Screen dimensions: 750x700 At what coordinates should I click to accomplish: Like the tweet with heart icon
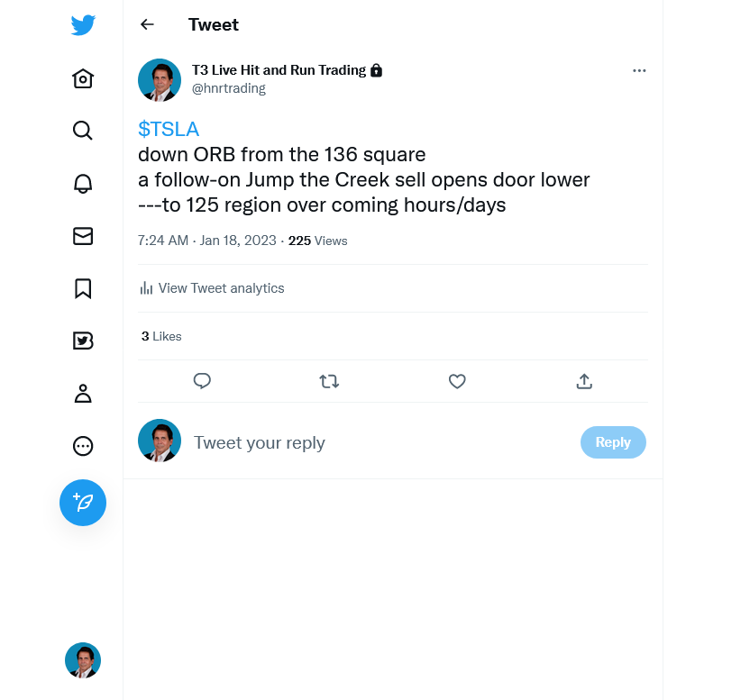click(457, 381)
